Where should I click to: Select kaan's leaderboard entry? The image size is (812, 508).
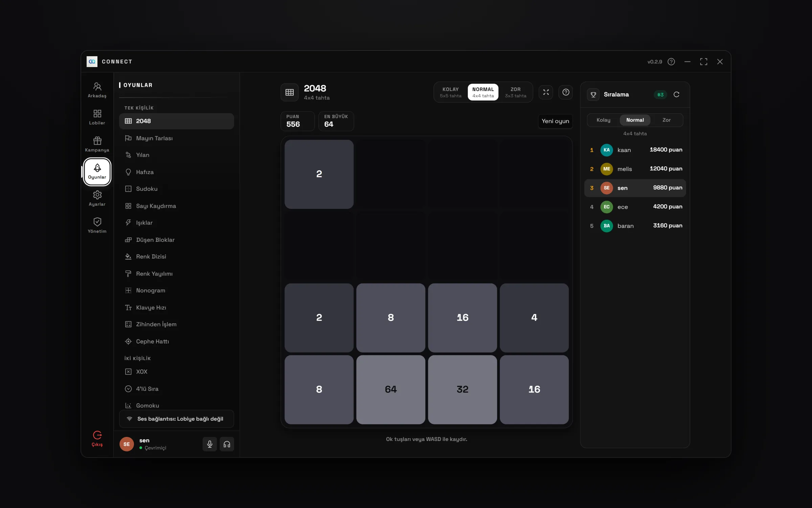(635, 150)
